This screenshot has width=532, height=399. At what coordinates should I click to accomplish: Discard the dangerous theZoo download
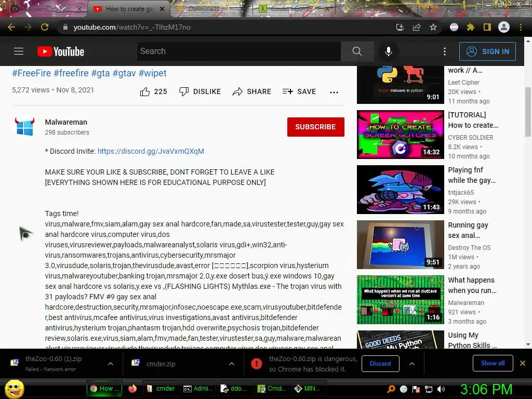click(380, 364)
